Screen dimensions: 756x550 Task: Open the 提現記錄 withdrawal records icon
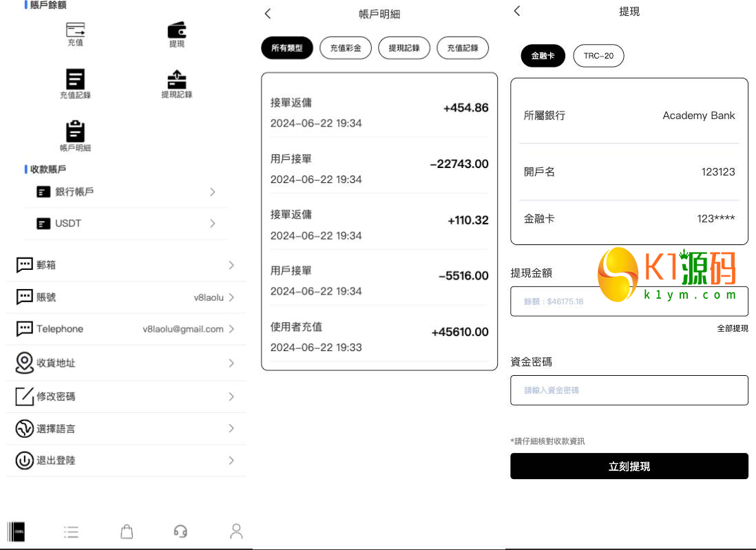point(177,80)
